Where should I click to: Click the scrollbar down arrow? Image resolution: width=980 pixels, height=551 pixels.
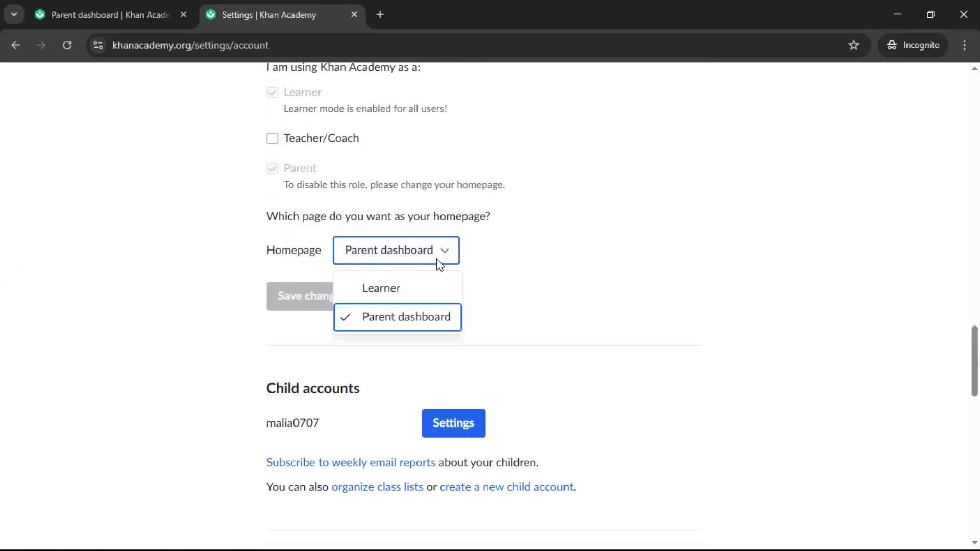(x=974, y=543)
